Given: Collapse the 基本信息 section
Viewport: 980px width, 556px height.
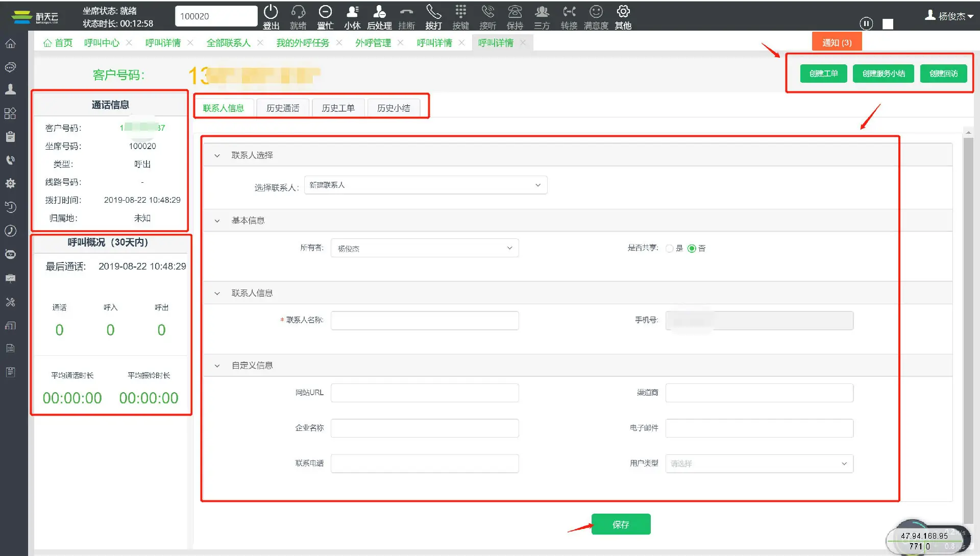Looking at the screenshot, I should 217,221.
